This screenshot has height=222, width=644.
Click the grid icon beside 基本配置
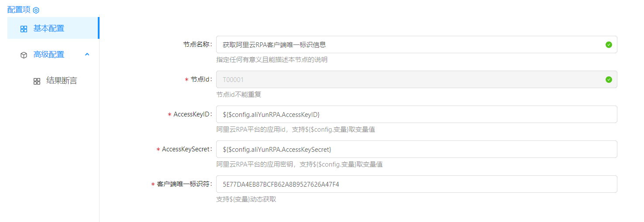[x=24, y=29]
